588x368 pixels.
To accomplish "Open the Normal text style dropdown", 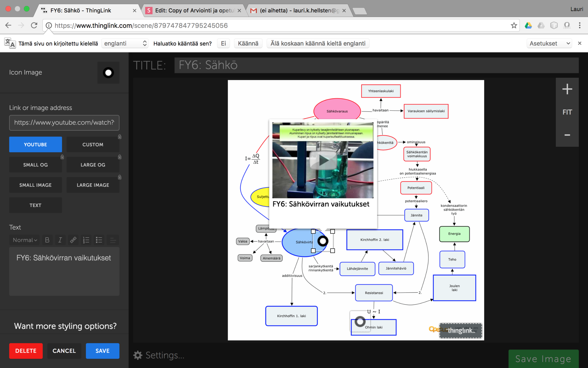I will pyautogui.click(x=25, y=240).
